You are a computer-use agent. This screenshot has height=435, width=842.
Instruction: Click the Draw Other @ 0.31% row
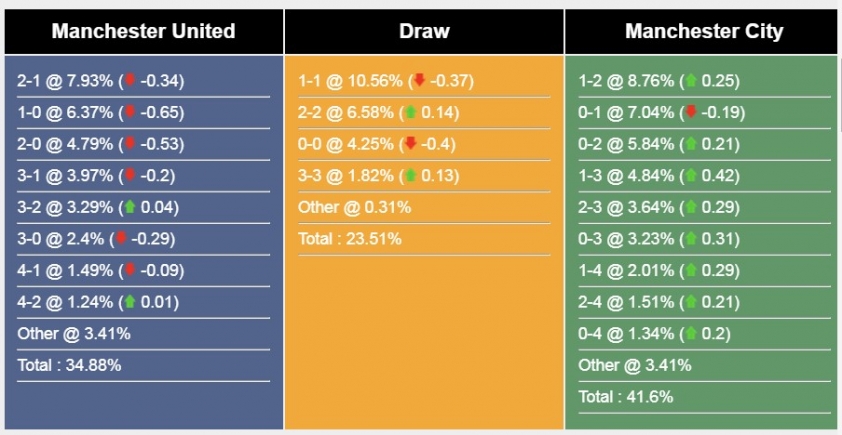click(x=354, y=208)
